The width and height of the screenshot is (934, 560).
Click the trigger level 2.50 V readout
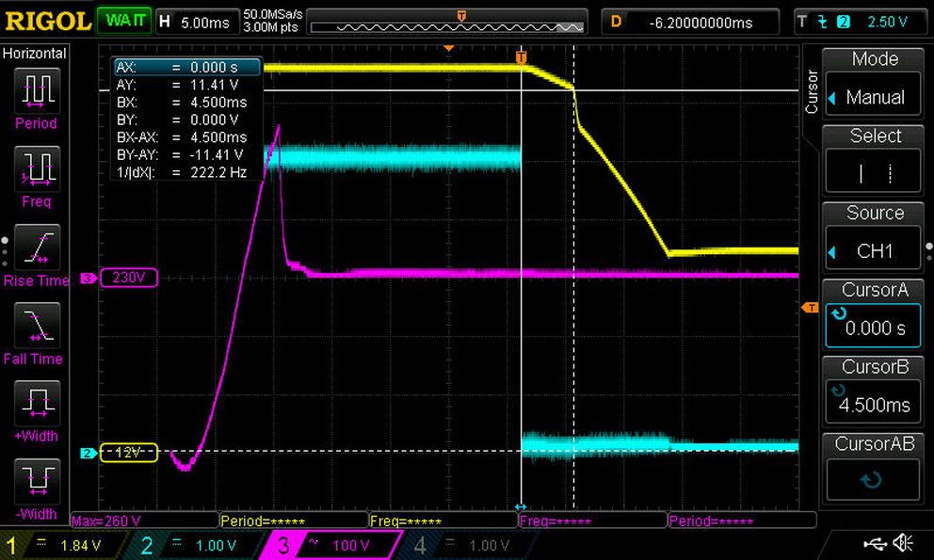pyautogui.click(x=887, y=22)
